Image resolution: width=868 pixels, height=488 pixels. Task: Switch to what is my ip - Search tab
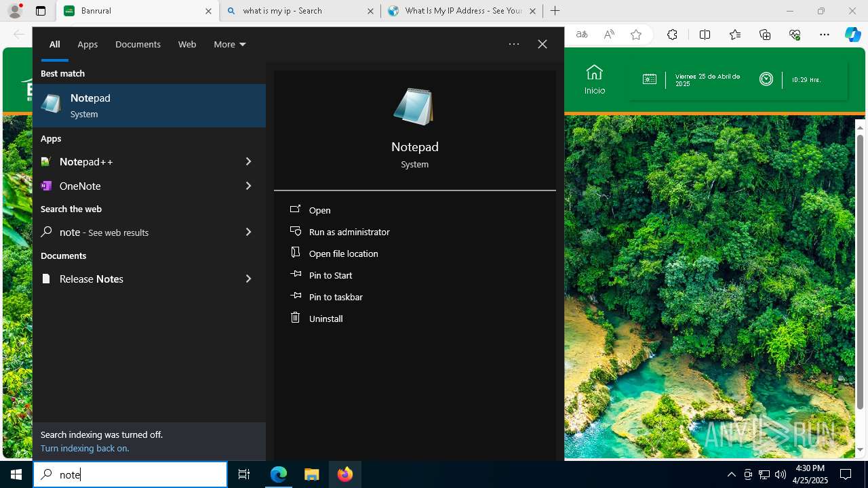point(299,11)
